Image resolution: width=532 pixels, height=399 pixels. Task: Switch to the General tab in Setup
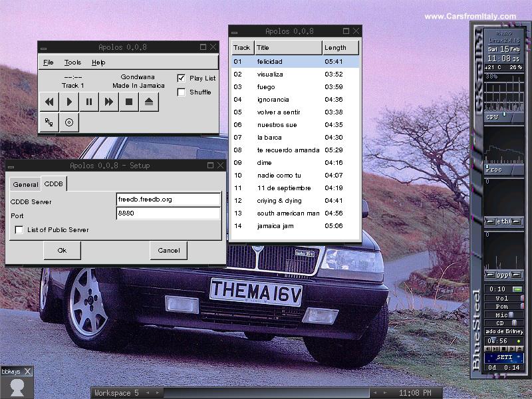pos(26,185)
